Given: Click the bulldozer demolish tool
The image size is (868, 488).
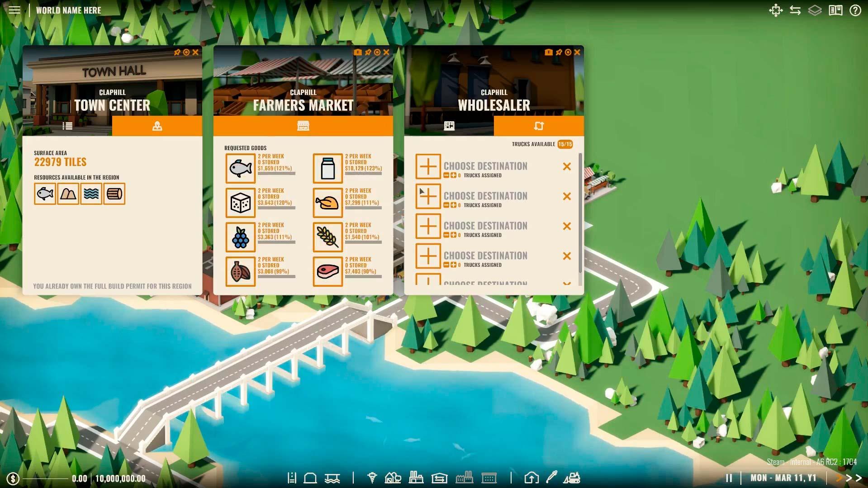Looking at the screenshot, I should [572, 478].
